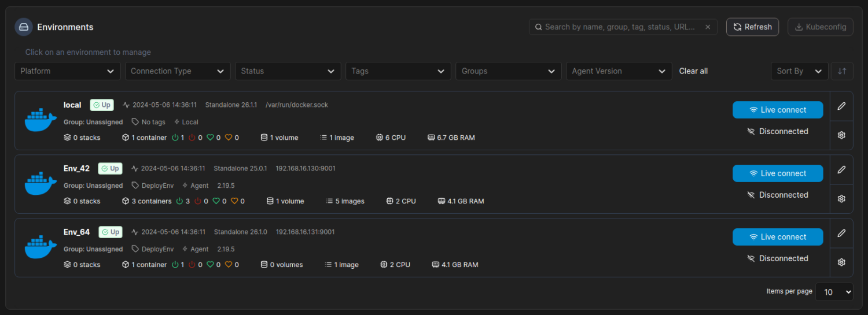Viewport: 868px width, 315px height.
Task: Open the Connection Type filter dropdown
Action: tap(178, 71)
